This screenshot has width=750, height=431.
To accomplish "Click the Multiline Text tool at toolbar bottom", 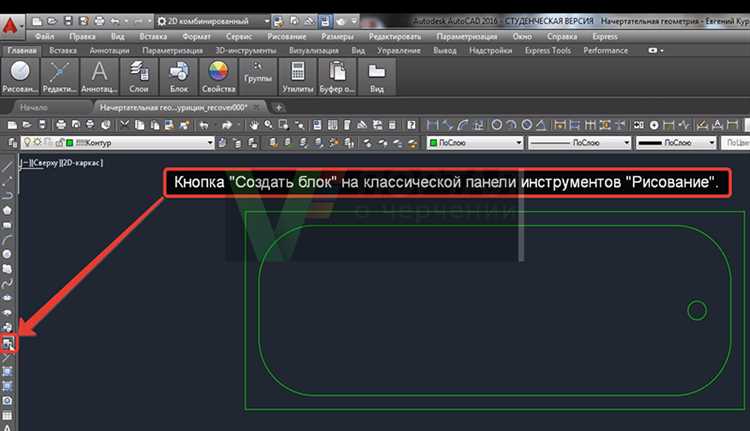I will click(8, 427).
